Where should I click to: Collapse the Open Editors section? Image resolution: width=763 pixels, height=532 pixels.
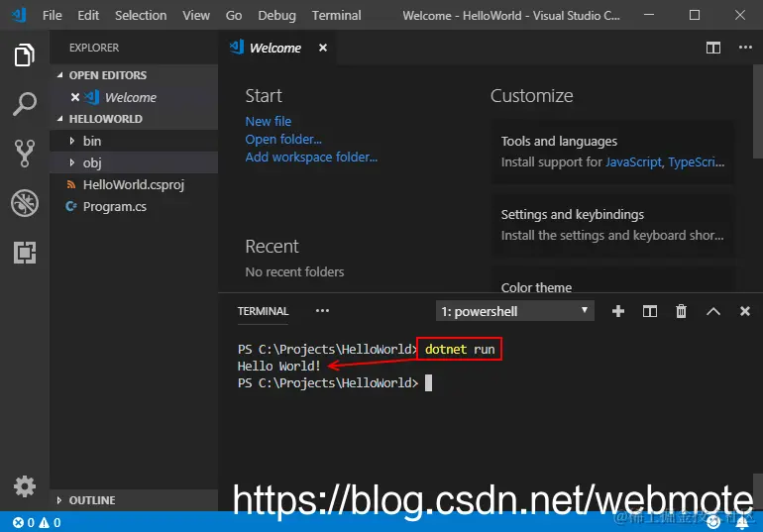click(x=134, y=75)
